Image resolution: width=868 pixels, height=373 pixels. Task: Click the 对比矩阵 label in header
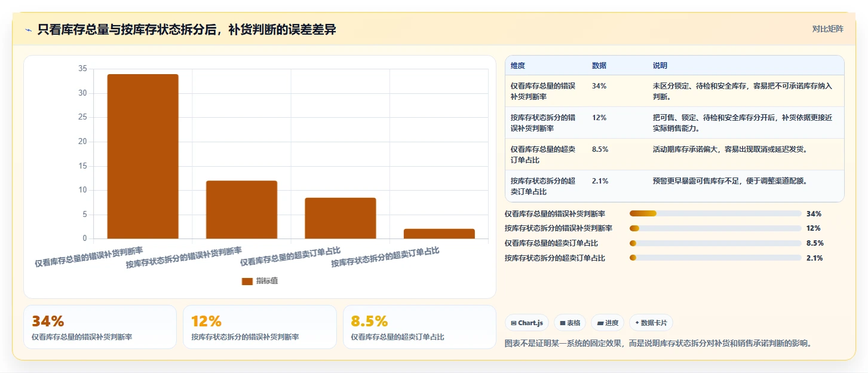tap(827, 29)
